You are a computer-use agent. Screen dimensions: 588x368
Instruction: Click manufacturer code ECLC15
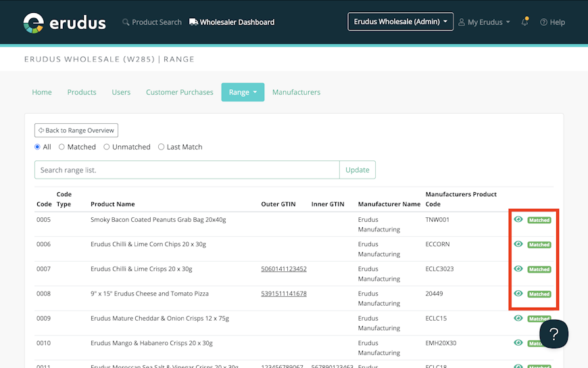pos(436,319)
